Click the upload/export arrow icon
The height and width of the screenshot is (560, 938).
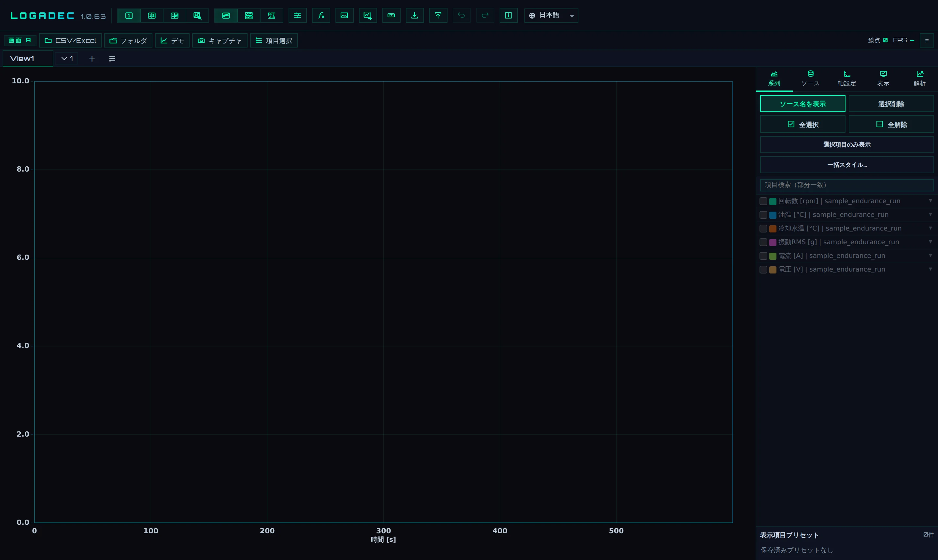(x=438, y=16)
